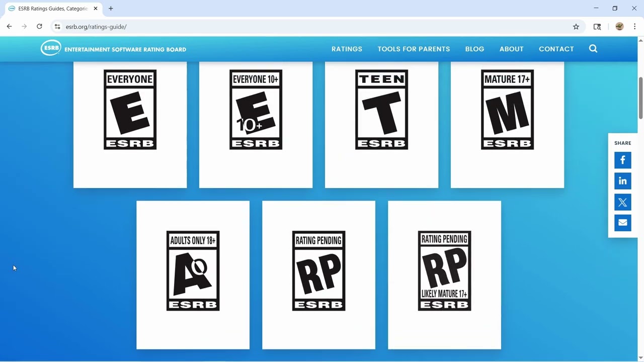Open the Contact menu item
This screenshot has height=362, width=644.
click(556, 49)
